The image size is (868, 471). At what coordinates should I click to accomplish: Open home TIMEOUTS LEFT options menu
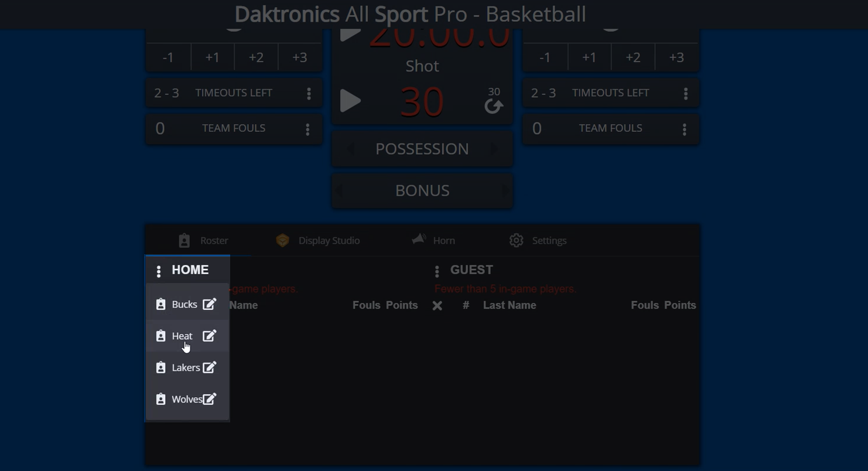pyautogui.click(x=309, y=94)
